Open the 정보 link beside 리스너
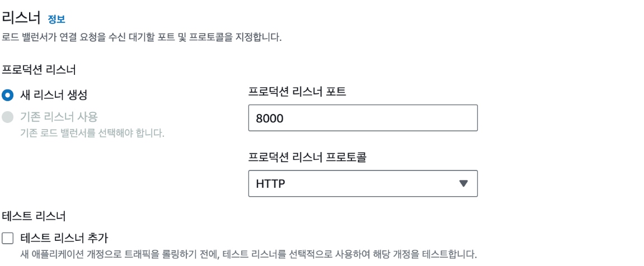Image resolution: width=644 pixels, height=266 pixels. (57, 19)
